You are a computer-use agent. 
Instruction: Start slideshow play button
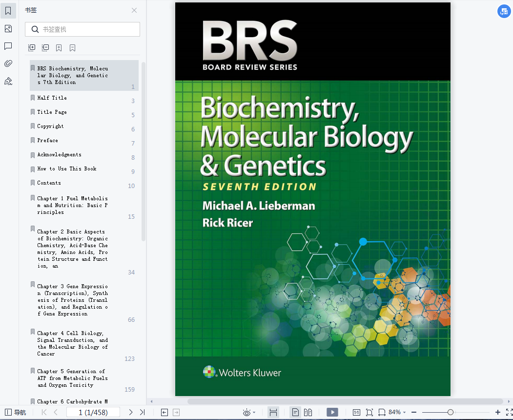[332, 413]
